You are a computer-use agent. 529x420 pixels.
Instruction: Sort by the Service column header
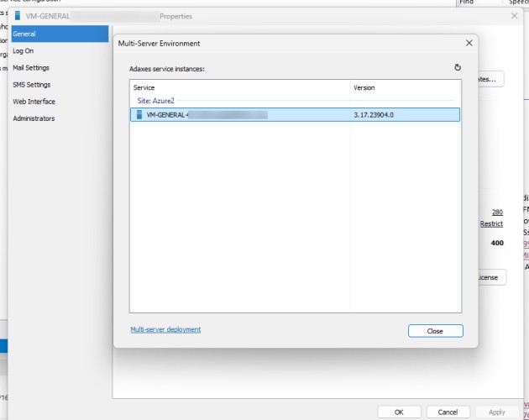click(x=239, y=87)
